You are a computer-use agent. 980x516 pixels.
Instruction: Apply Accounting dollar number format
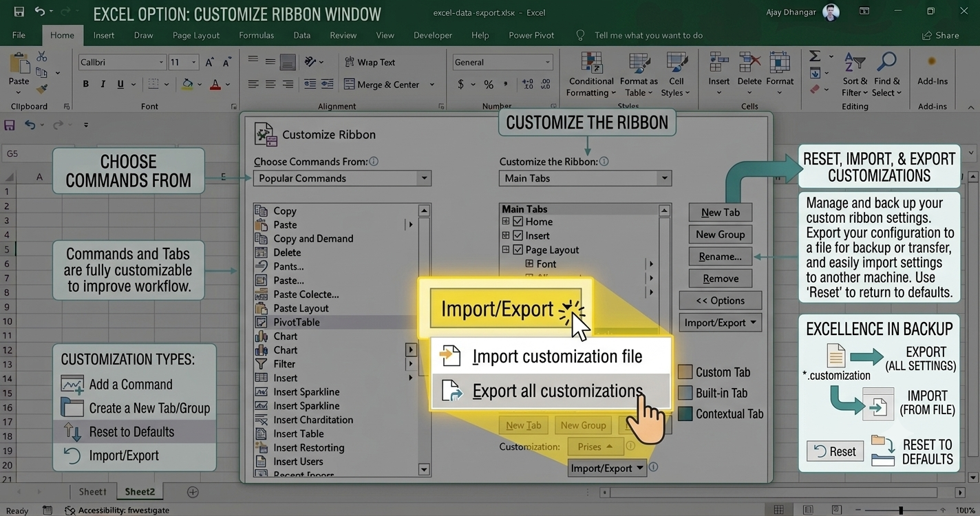click(x=460, y=85)
